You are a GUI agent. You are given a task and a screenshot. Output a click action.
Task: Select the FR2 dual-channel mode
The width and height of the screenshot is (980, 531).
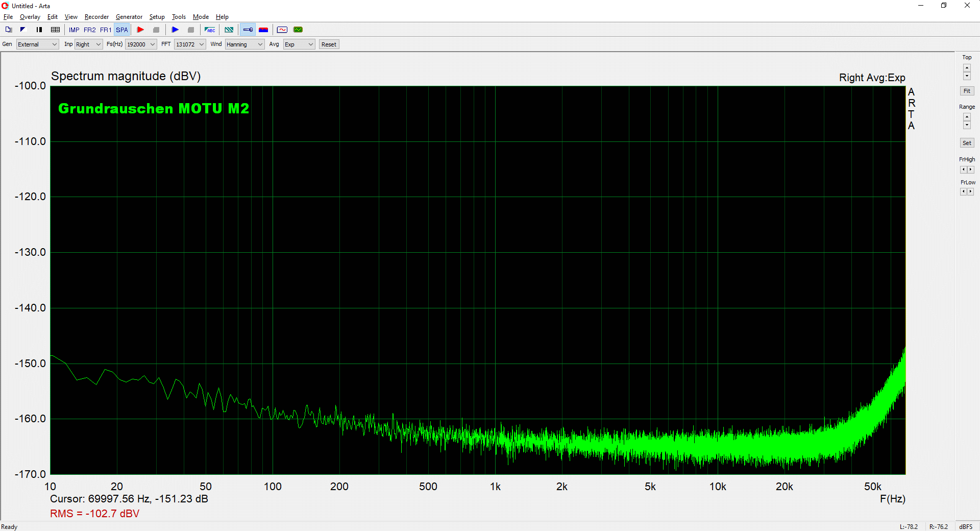coord(90,30)
